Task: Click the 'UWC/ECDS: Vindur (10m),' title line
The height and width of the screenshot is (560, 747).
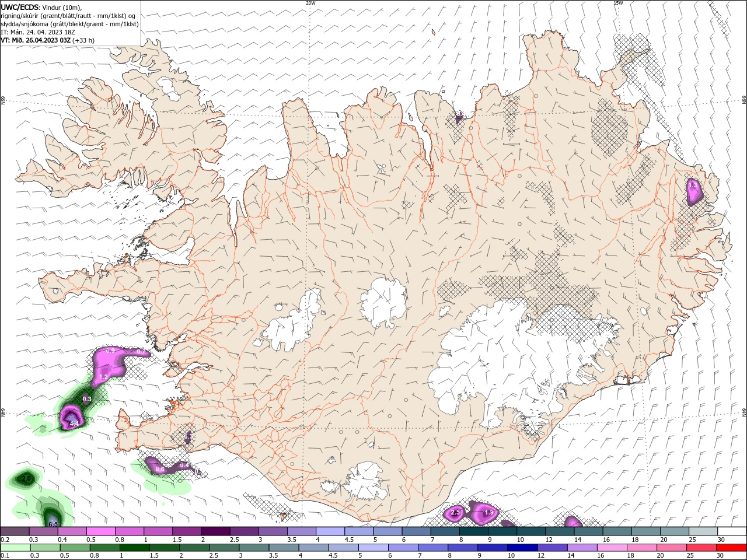Action: [41, 7]
